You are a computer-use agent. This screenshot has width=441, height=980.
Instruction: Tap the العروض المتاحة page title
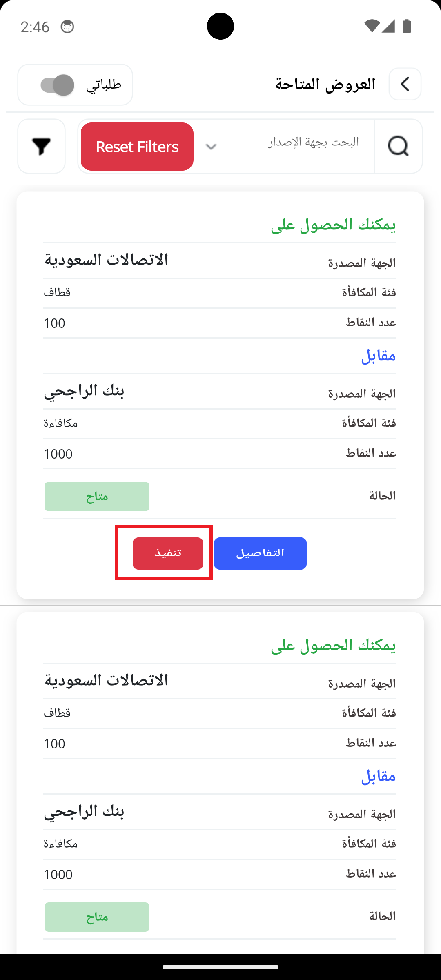click(325, 84)
